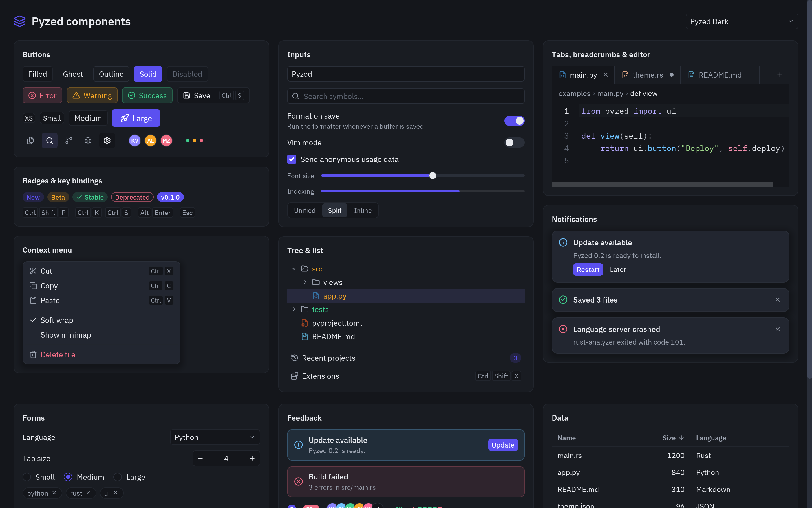Image resolution: width=812 pixels, height=508 pixels.
Task: Sort the table by Size column
Action: (x=673, y=438)
